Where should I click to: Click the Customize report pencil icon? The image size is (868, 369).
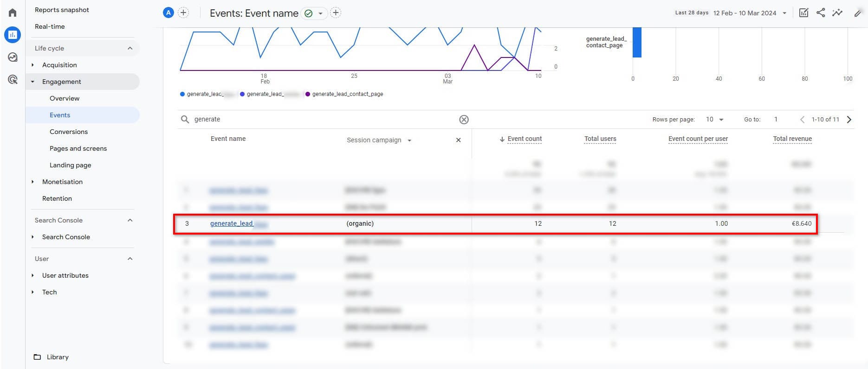(858, 13)
